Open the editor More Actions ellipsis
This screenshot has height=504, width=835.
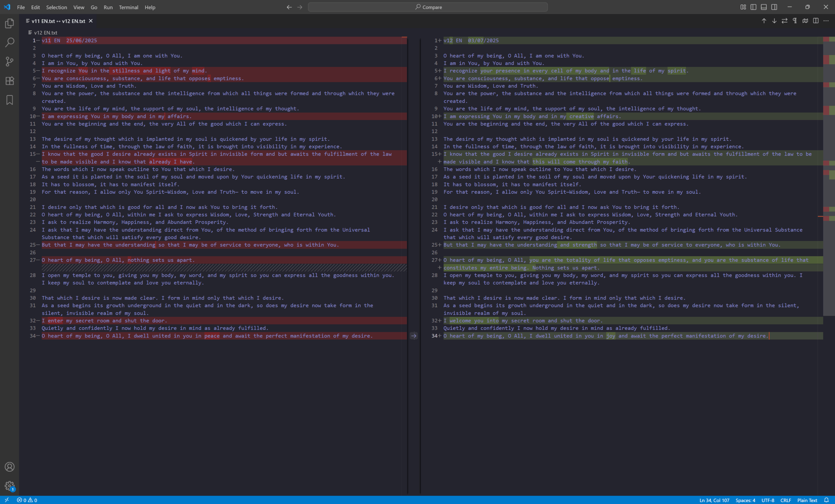pos(826,21)
